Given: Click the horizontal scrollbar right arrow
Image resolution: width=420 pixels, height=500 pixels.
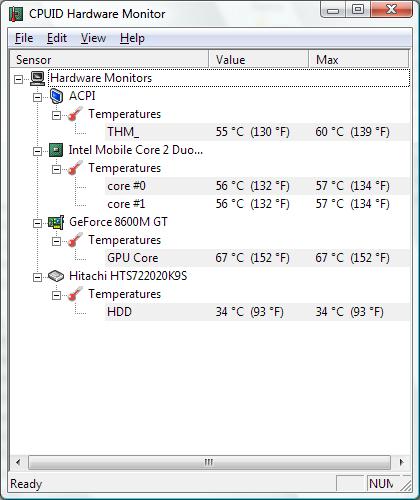Looking at the screenshot, I should (x=401, y=462).
